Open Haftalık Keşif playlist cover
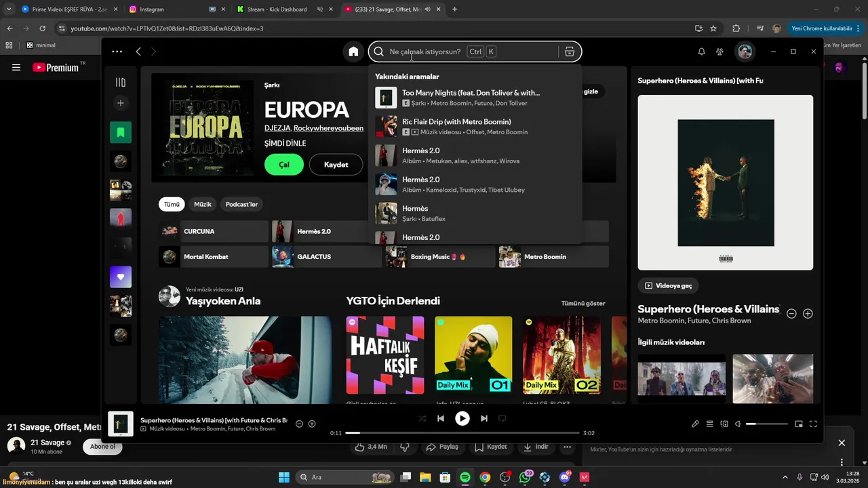This screenshot has height=488, width=868. point(385,355)
